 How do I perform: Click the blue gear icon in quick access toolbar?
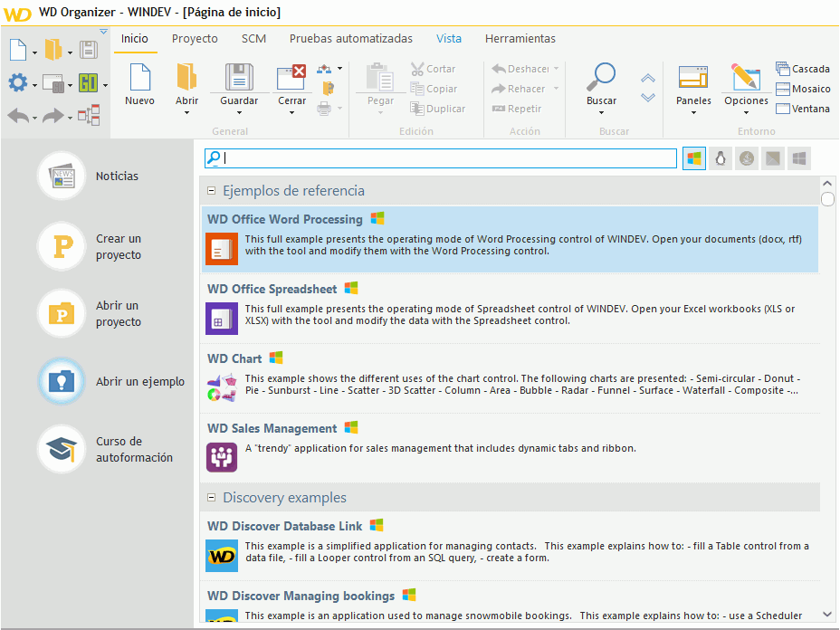point(18,82)
